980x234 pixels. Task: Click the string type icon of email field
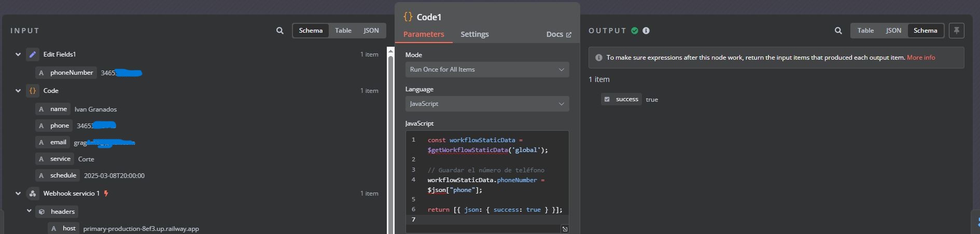click(x=41, y=143)
